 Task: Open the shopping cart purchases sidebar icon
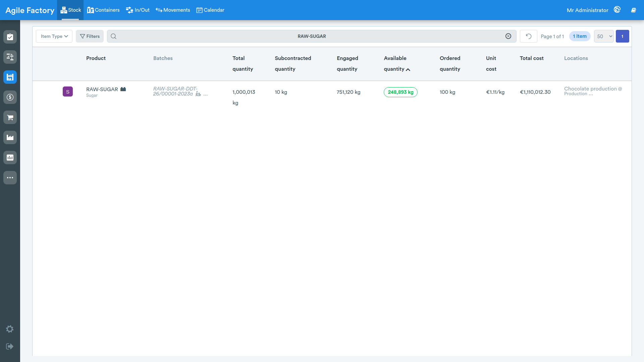click(x=10, y=117)
